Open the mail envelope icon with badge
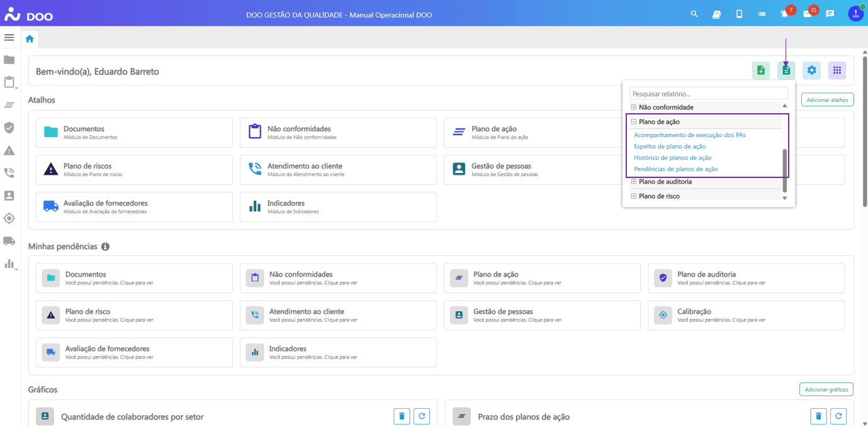Screen dimensions: 868x427 click(807, 14)
